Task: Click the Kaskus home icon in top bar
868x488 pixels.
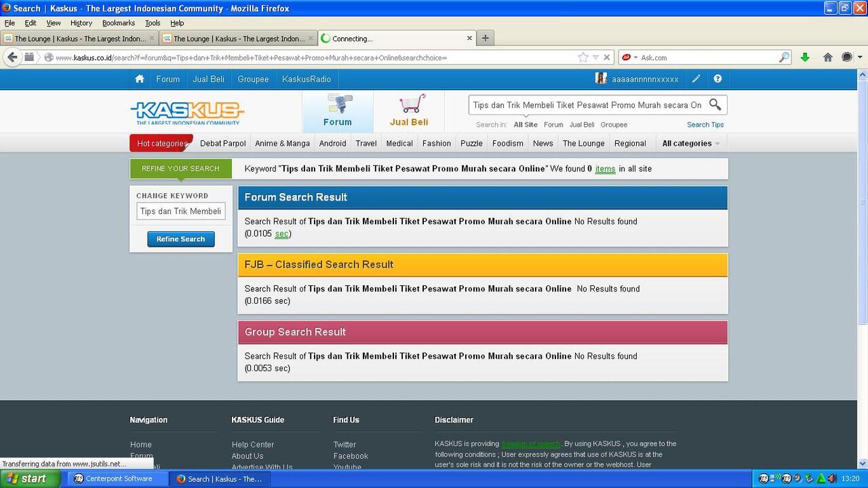Action: (x=140, y=79)
